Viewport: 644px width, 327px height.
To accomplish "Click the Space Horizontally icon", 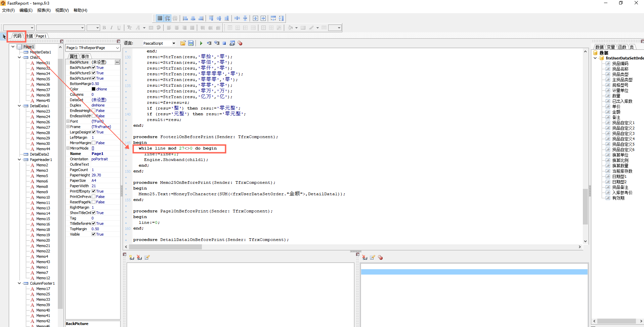I will coord(237,18).
